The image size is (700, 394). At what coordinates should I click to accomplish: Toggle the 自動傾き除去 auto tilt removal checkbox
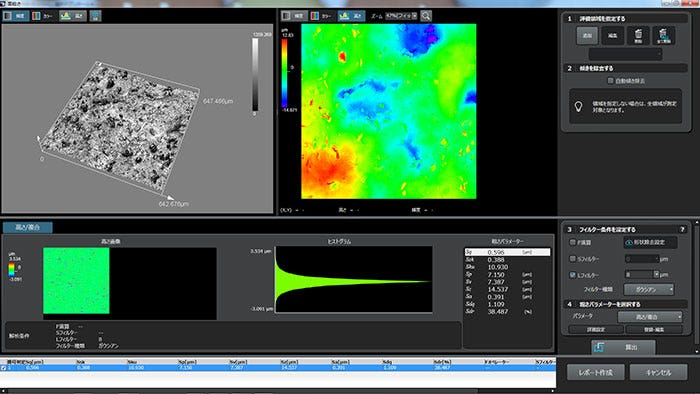point(610,81)
